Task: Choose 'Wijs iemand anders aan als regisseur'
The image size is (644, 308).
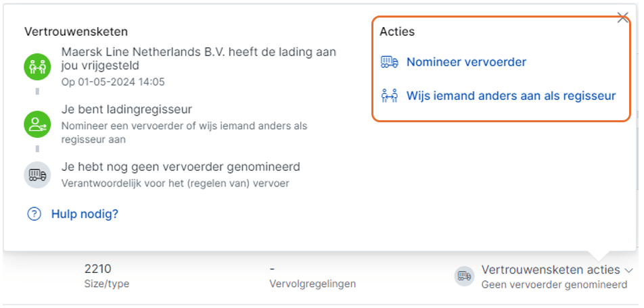Action: (511, 96)
